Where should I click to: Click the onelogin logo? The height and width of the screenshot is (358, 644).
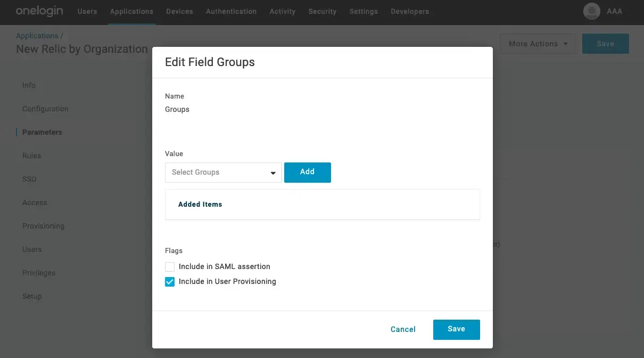click(x=39, y=11)
